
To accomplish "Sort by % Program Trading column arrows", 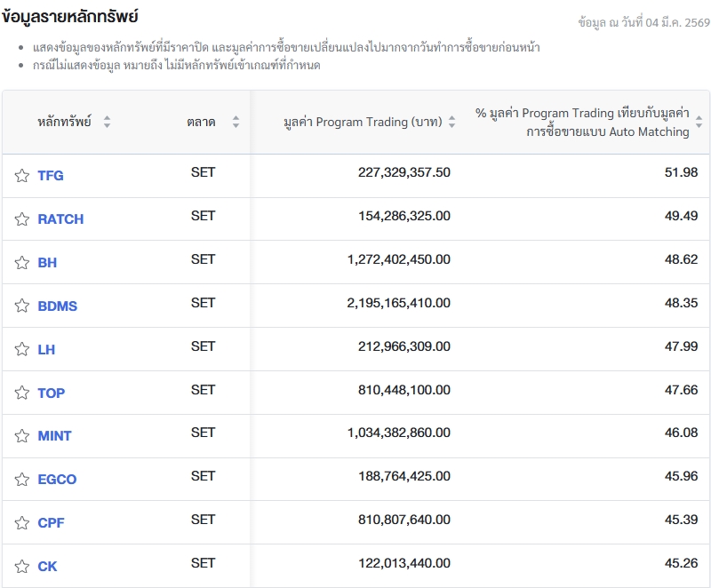I will tap(699, 123).
